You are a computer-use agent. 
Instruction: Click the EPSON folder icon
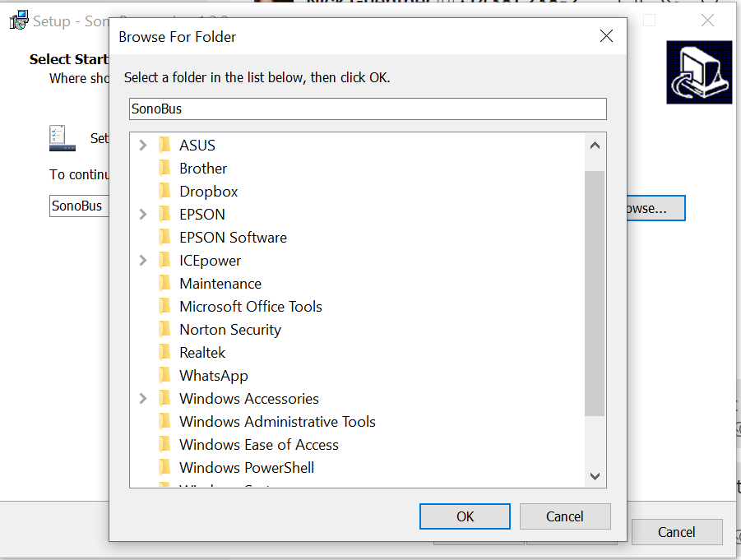click(164, 214)
